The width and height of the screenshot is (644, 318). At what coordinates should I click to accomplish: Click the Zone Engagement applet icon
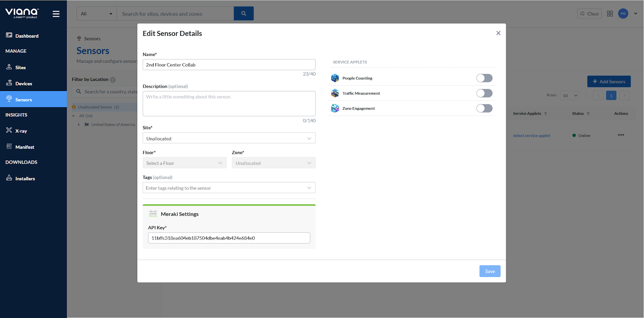pos(335,108)
